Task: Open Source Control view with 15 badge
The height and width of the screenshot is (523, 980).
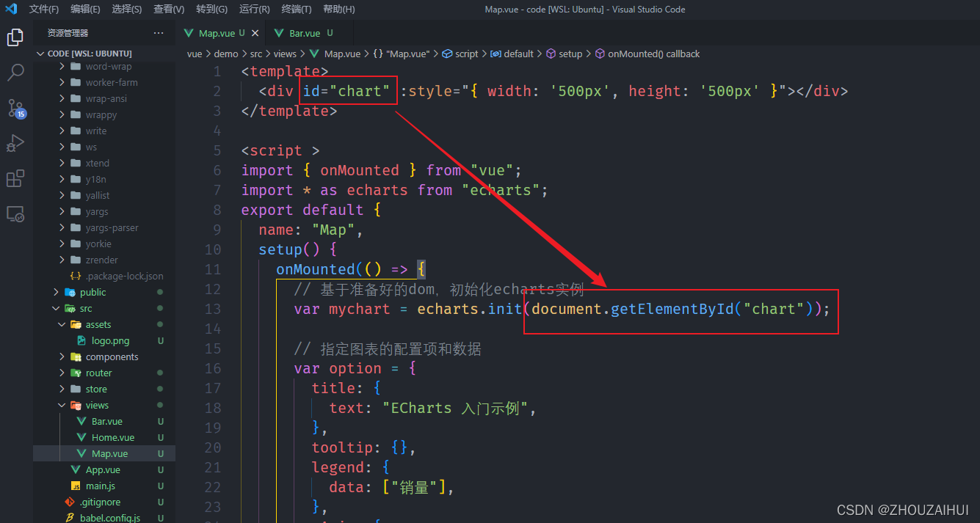Action: (x=15, y=109)
